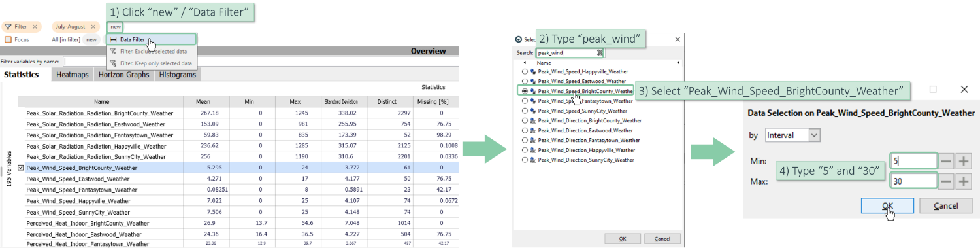
Task: Close the July-August filter chip
Action: 93,27
